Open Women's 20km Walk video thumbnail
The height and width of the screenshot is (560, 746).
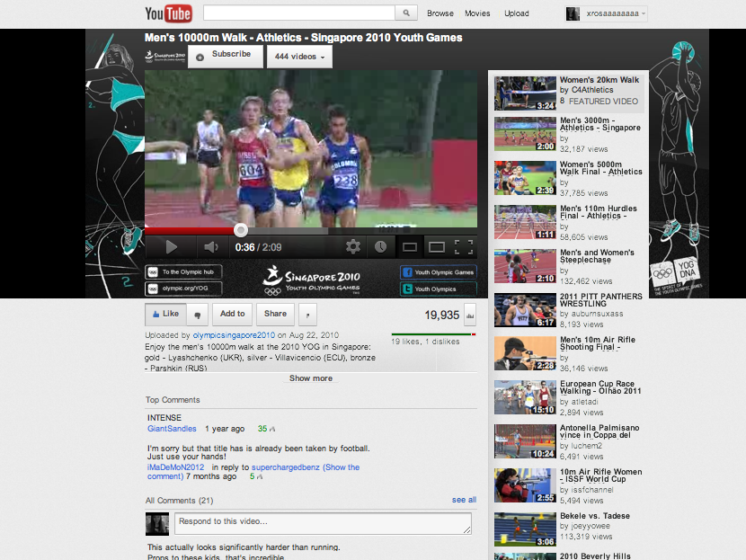525,93
